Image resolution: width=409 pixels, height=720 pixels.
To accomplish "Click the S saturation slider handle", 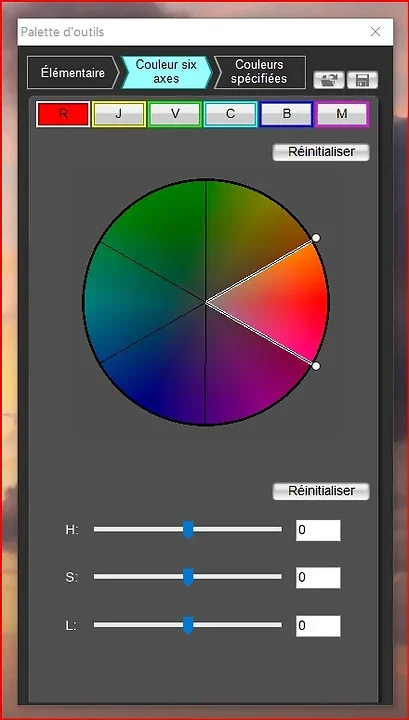I will tap(188, 577).
